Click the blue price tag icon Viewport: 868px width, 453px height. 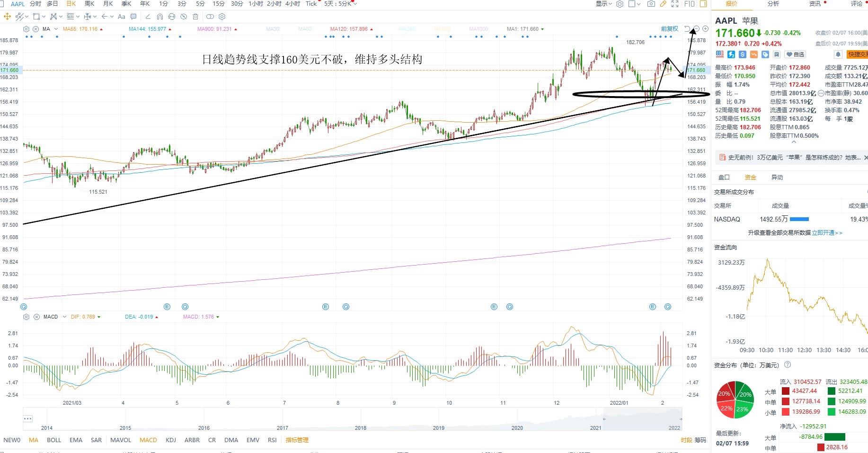pyautogui.click(x=765, y=54)
